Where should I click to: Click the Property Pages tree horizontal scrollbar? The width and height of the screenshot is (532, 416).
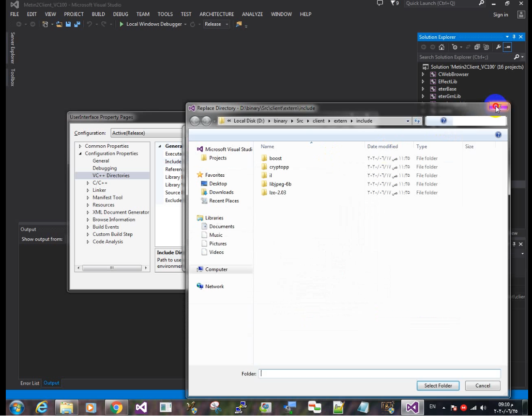coord(112,268)
